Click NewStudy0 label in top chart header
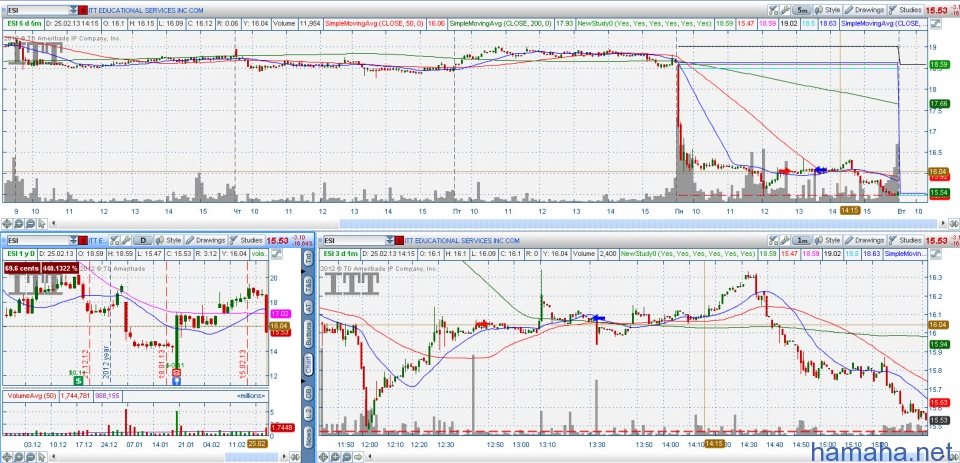The height and width of the screenshot is (463, 960). click(x=645, y=24)
